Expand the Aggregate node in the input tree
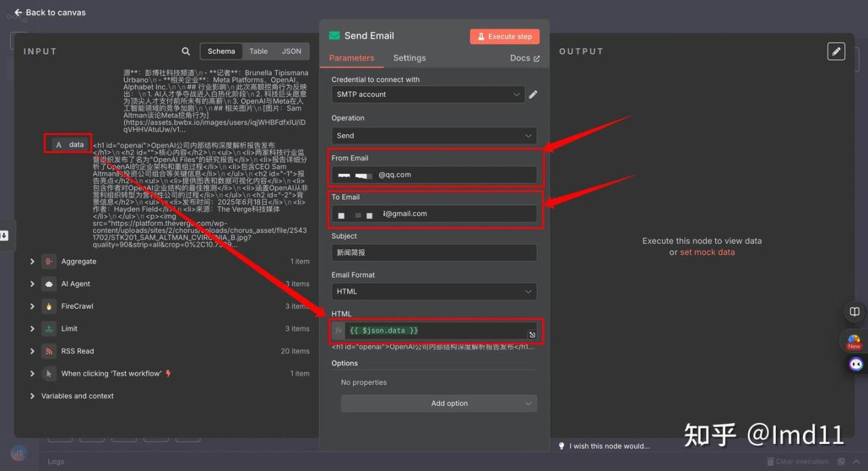868x471 pixels. coord(32,262)
